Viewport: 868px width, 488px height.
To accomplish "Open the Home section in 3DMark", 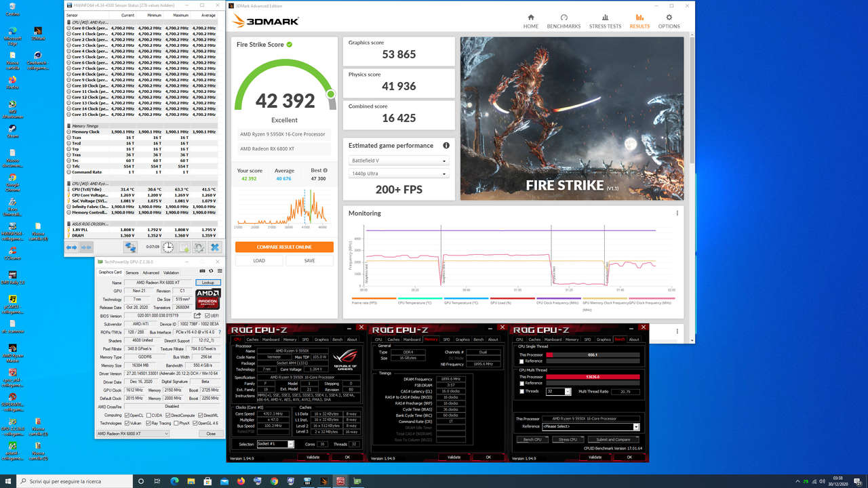I will tap(531, 21).
